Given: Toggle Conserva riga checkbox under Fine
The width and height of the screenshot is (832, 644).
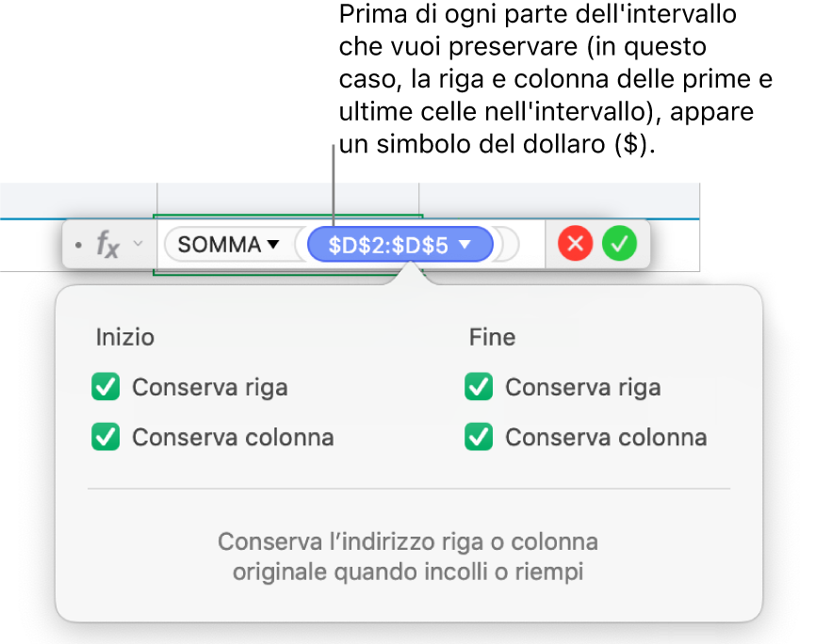Looking at the screenshot, I should point(480,387).
